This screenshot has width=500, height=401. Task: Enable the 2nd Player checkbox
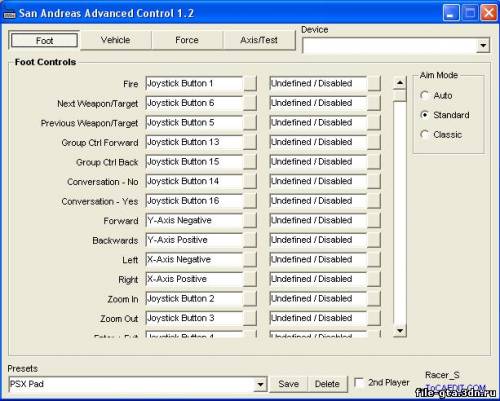point(359,383)
